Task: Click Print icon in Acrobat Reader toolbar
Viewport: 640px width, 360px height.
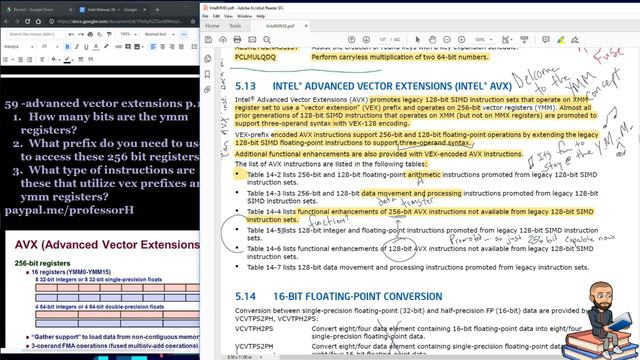Action: tap(237, 40)
